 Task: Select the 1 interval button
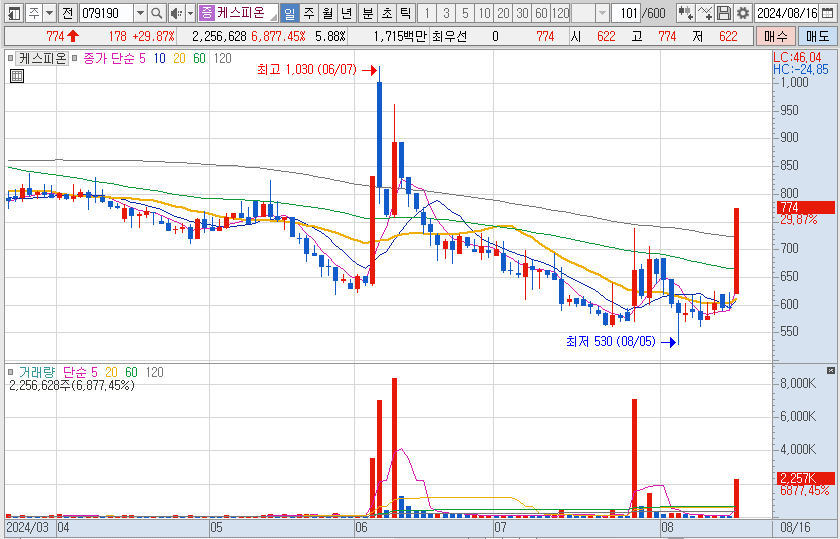pyautogui.click(x=427, y=13)
